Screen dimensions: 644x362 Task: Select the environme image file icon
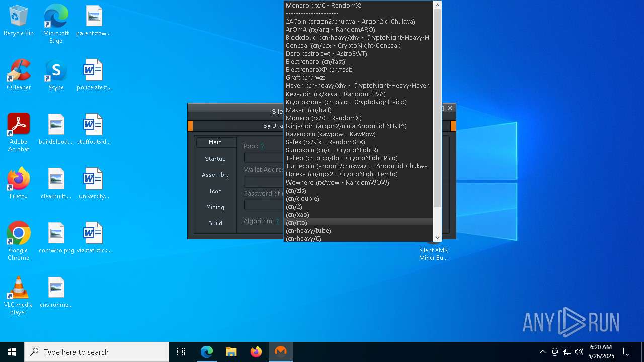pyautogui.click(x=56, y=293)
